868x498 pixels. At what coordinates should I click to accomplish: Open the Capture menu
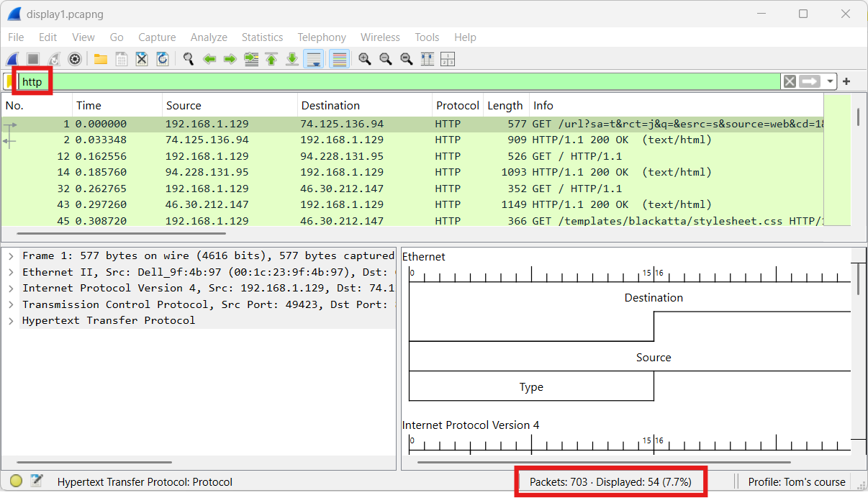click(x=157, y=37)
